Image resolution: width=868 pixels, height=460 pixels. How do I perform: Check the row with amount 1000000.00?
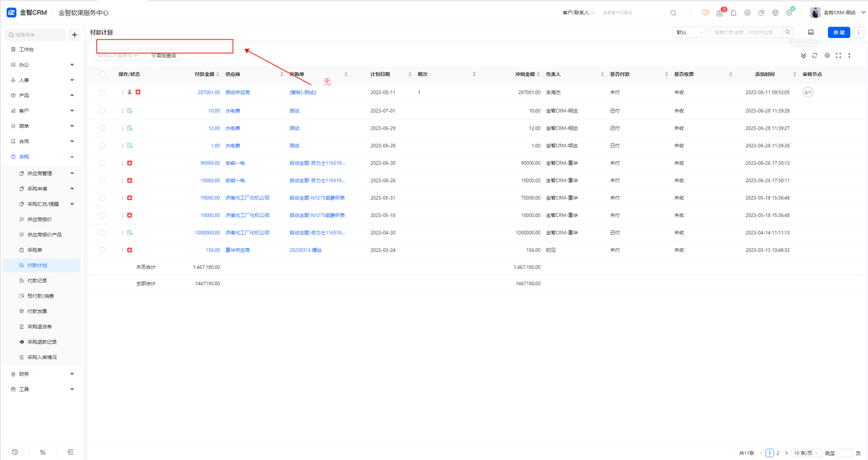pyautogui.click(x=102, y=233)
